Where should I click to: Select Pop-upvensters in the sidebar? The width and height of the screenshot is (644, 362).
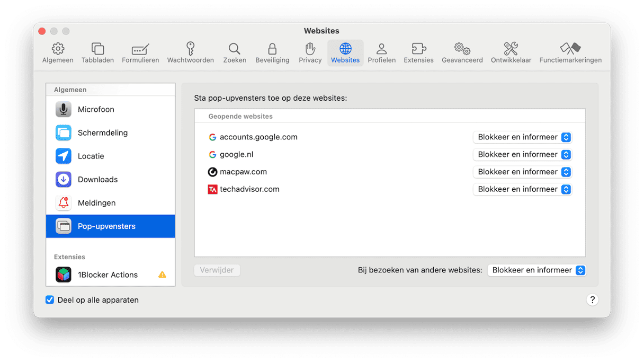(110, 226)
